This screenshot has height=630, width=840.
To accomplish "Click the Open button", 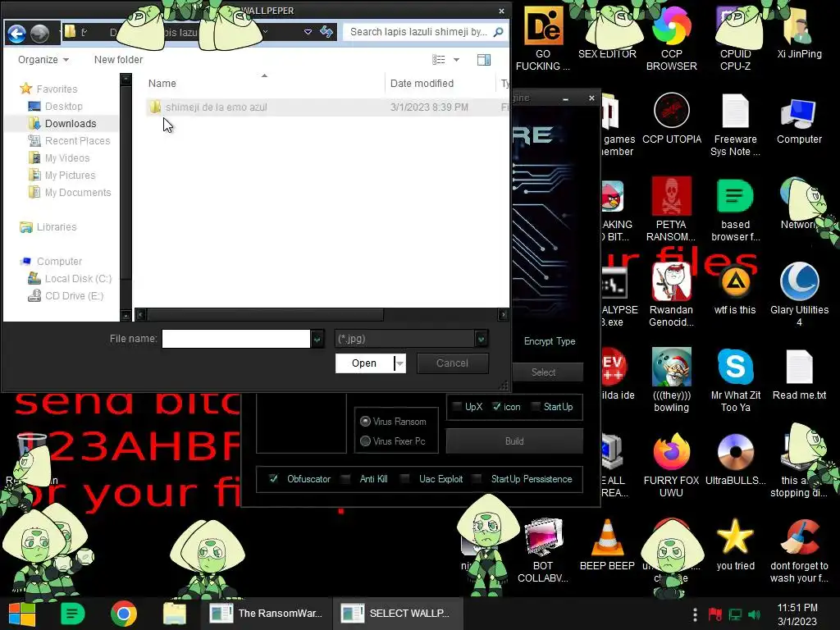I will pos(364,363).
